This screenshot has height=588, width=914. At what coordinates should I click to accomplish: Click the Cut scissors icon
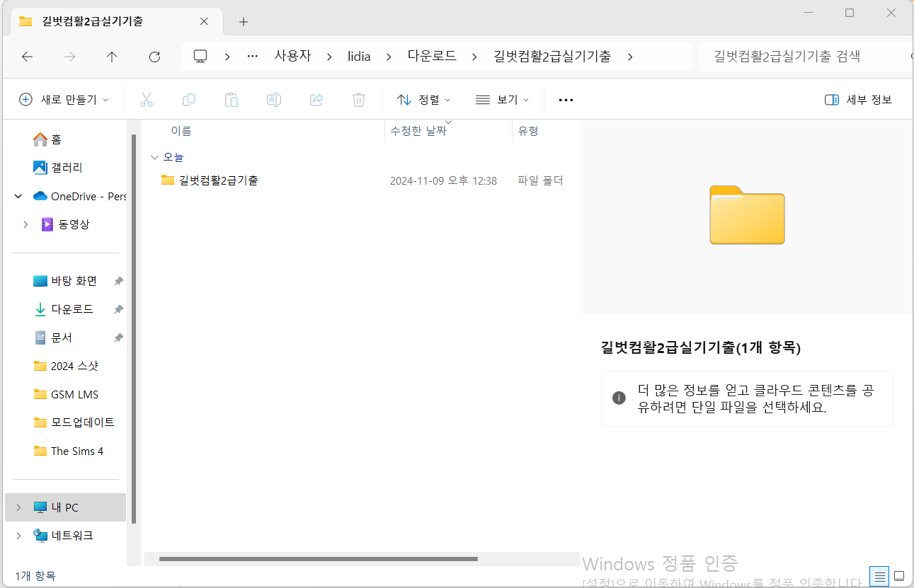click(x=147, y=100)
